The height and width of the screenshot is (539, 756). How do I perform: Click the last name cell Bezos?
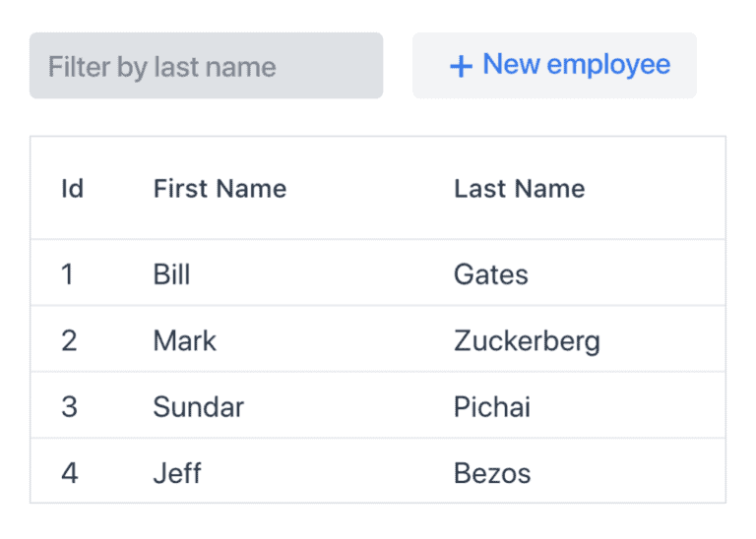[491, 472]
